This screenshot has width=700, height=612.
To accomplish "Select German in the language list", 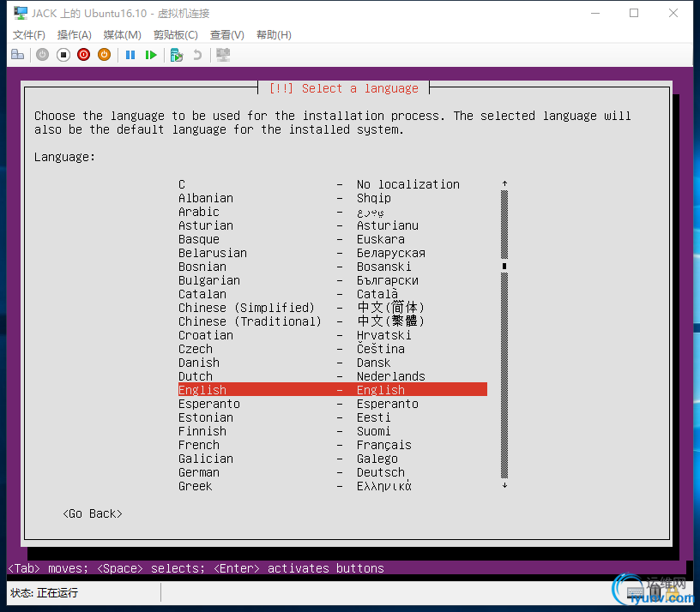I will click(x=333, y=472).
